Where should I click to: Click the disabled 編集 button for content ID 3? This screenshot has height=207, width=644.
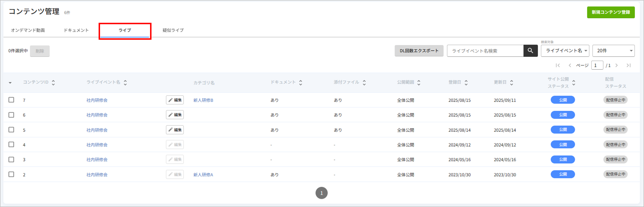(175, 159)
